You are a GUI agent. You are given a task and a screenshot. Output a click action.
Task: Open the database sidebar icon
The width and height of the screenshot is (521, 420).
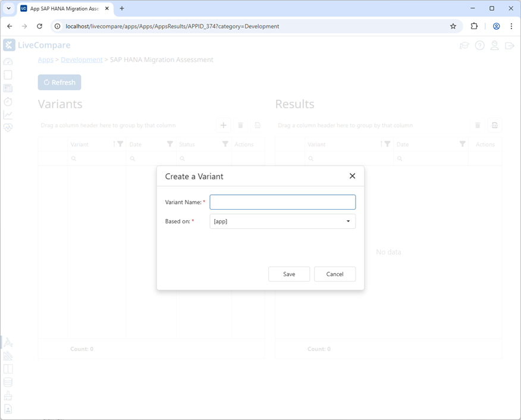8,383
